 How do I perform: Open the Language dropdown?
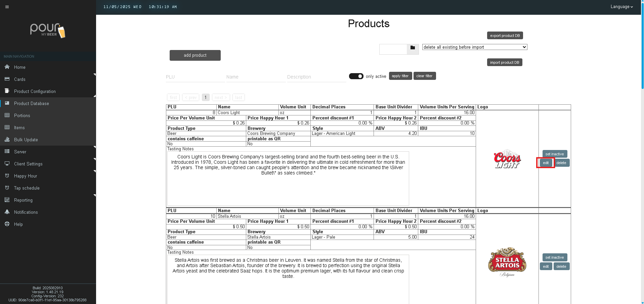pos(621,7)
